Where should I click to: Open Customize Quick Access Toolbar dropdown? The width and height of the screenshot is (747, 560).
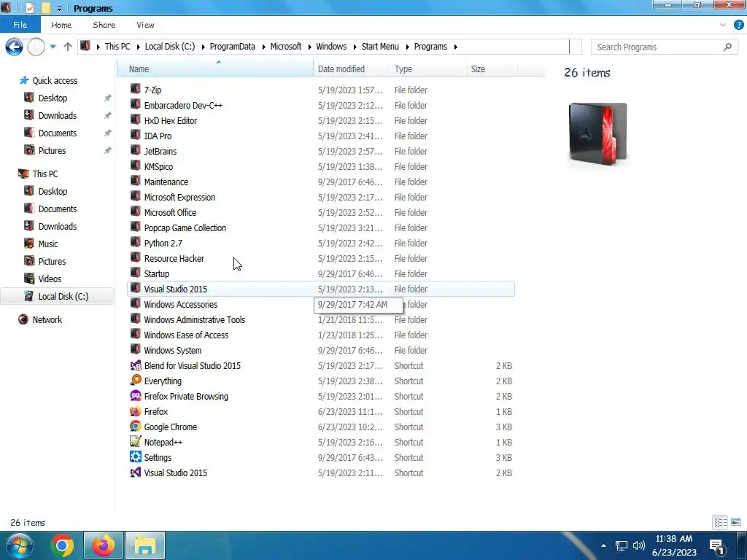click(59, 9)
